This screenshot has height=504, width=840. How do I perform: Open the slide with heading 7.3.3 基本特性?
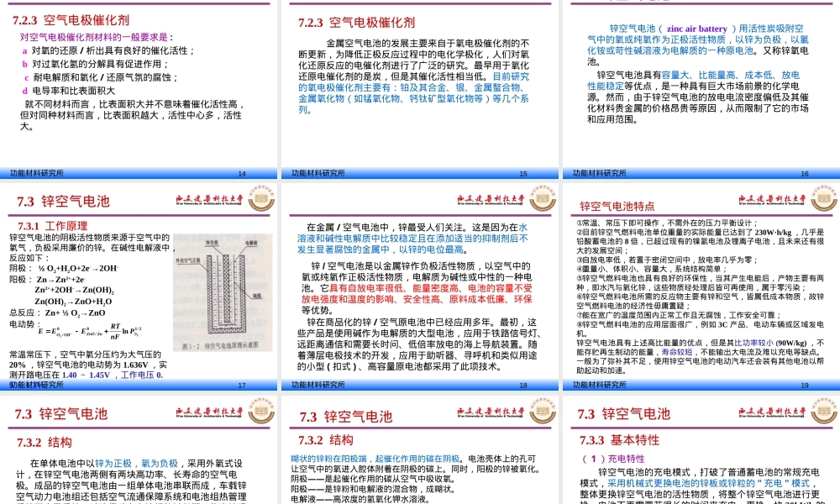[x=701, y=449]
